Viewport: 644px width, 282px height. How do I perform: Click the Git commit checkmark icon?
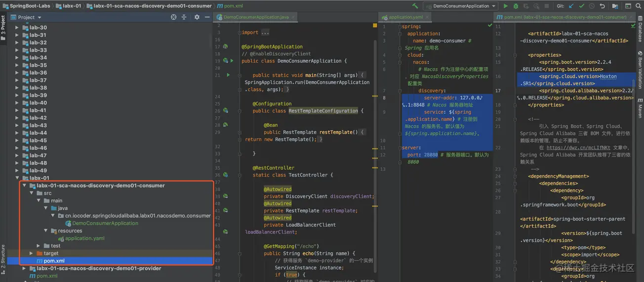[x=581, y=6]
